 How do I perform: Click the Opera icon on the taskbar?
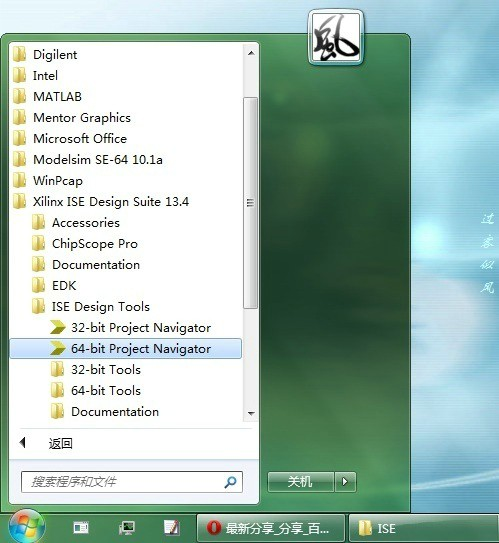coord(214,528)
